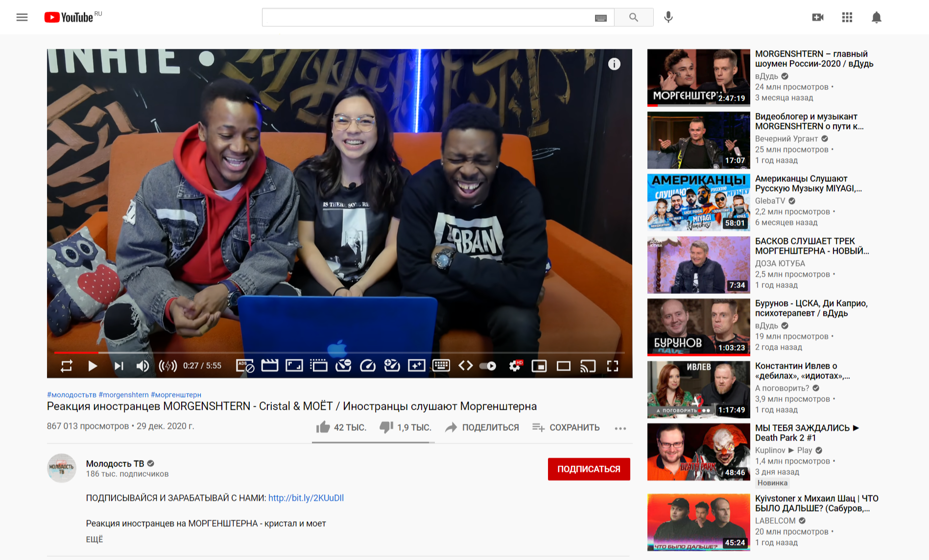Toggle the volume boost icon

point(168,366)
